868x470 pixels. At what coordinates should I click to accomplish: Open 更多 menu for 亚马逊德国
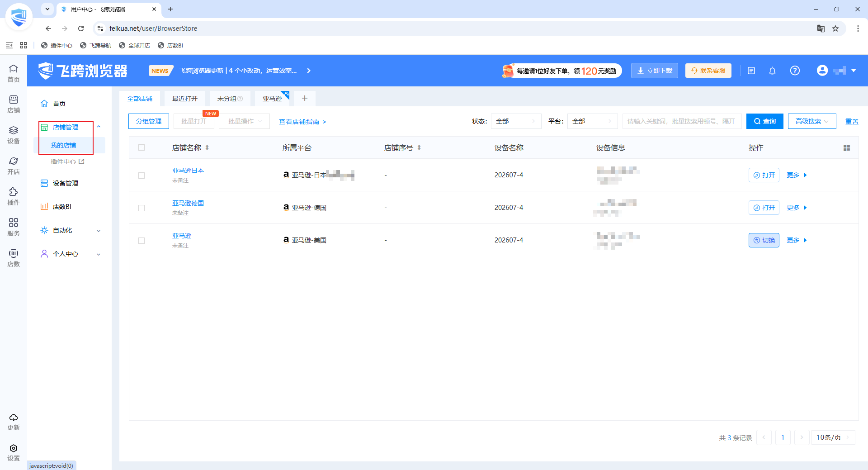[797, 208]
